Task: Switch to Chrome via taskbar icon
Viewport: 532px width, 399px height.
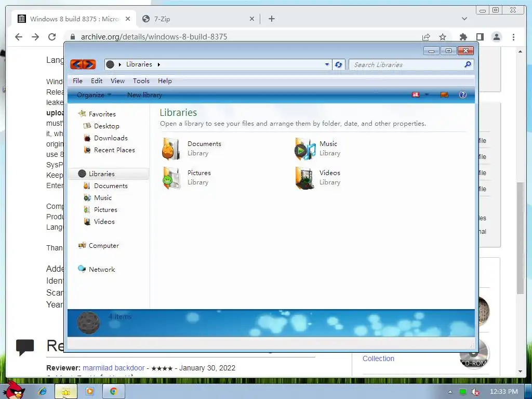Action: point(113,392)
